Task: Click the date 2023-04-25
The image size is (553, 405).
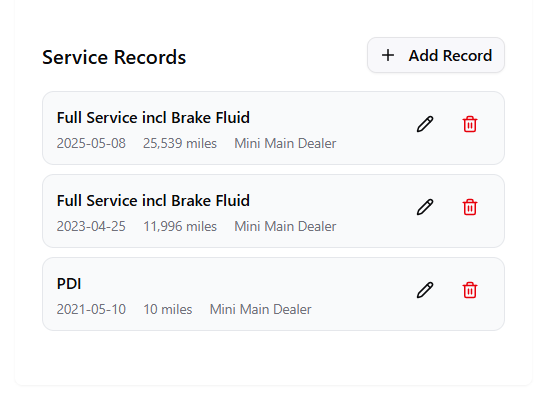Action: click(91, 226)
